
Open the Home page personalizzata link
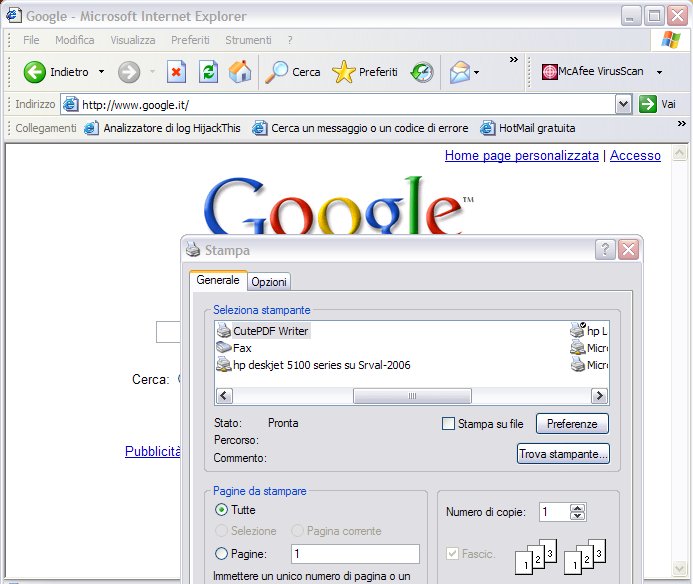[521, 156]
